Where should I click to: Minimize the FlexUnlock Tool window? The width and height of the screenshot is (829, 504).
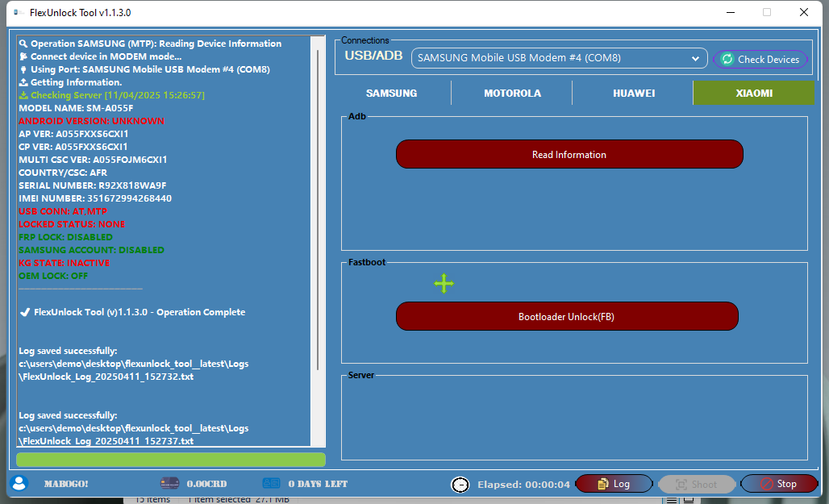(x=731, y=12)
